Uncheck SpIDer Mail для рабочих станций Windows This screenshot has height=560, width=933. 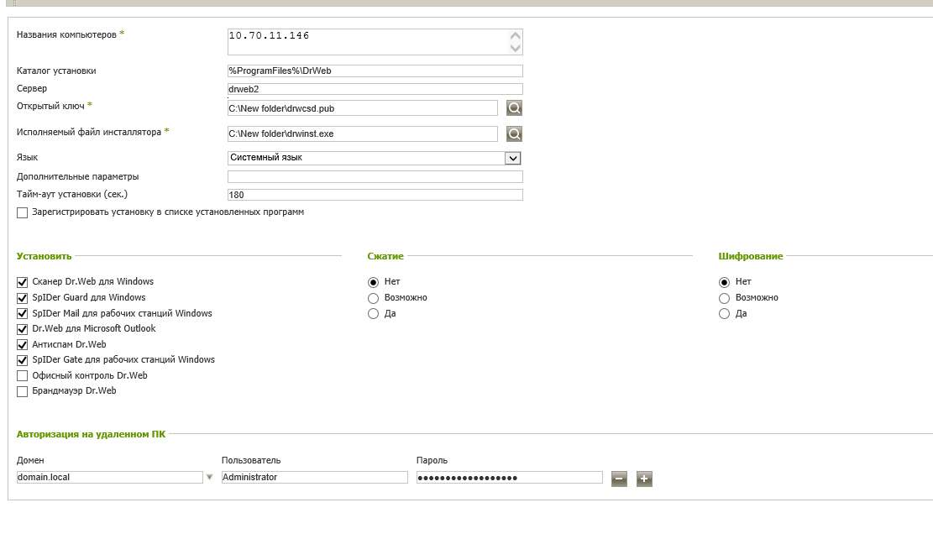(x=22, y=314)
